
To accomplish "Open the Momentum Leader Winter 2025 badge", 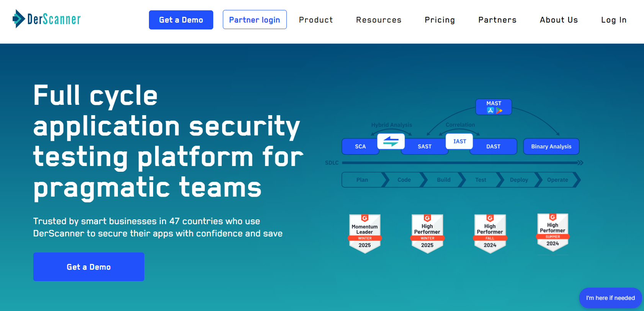I will 364,233.
